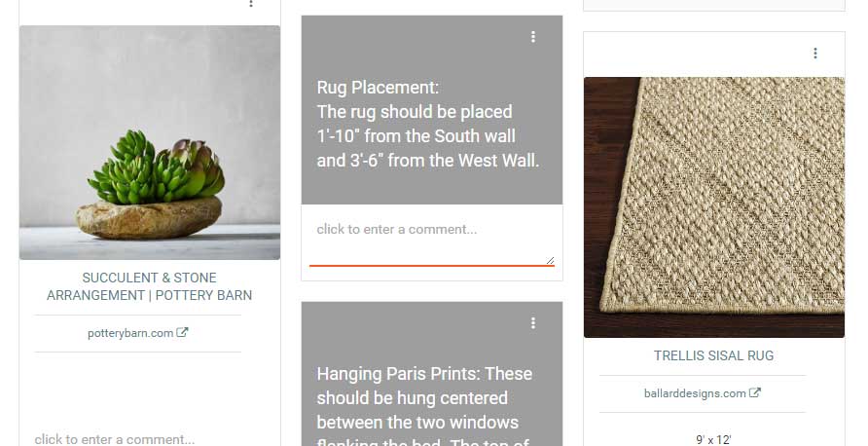Click the 9' x 12' size text
Screen dimensions: 868x446
click(x=713, y=440)
